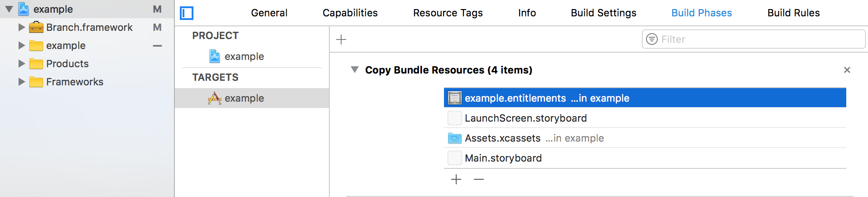Image resolution: width=868 pixels, height=197 pixels.
Task: Click the Branch.framework toolbox icon
Action: pyautogui.click(x=36, y=27)
